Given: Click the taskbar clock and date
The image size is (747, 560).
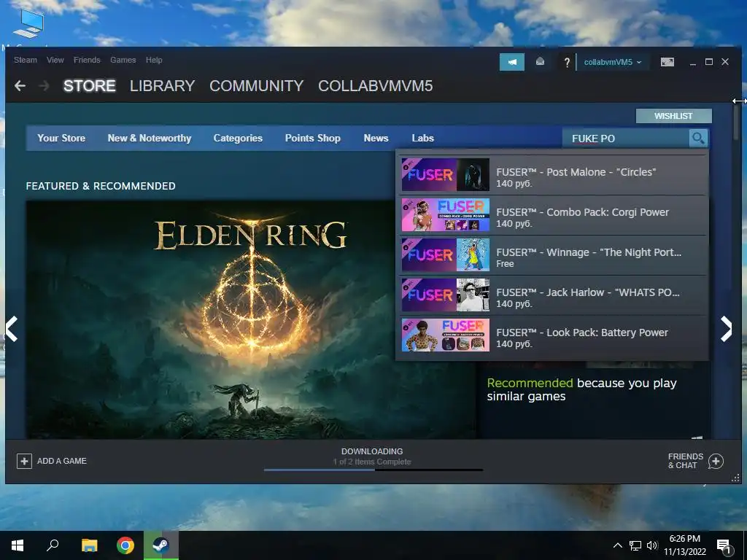Looking at the screenshot, I should click(x=684, y=545).
